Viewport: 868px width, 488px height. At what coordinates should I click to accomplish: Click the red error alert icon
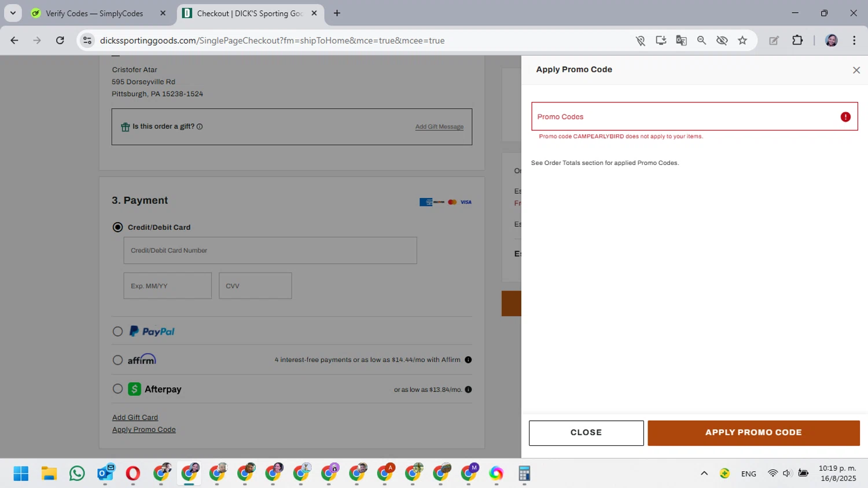click(x=845, y=117)
